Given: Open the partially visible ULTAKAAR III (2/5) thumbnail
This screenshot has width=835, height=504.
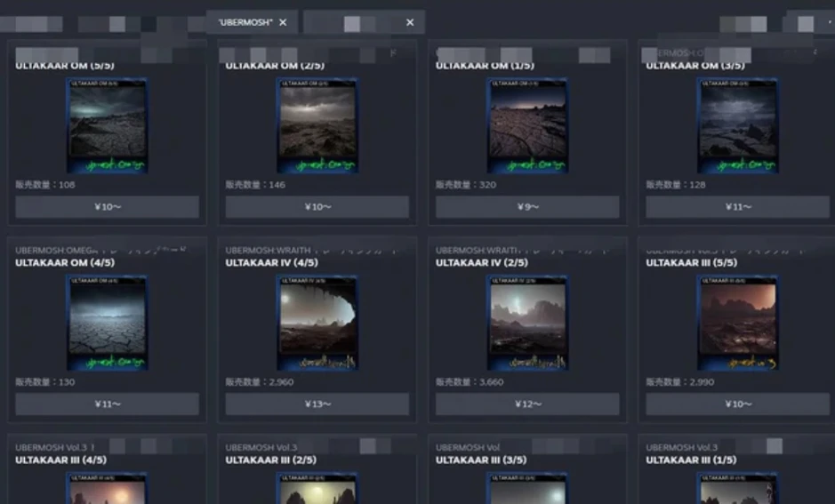Looking at the screenshot, I should click(x=317, y=488).
